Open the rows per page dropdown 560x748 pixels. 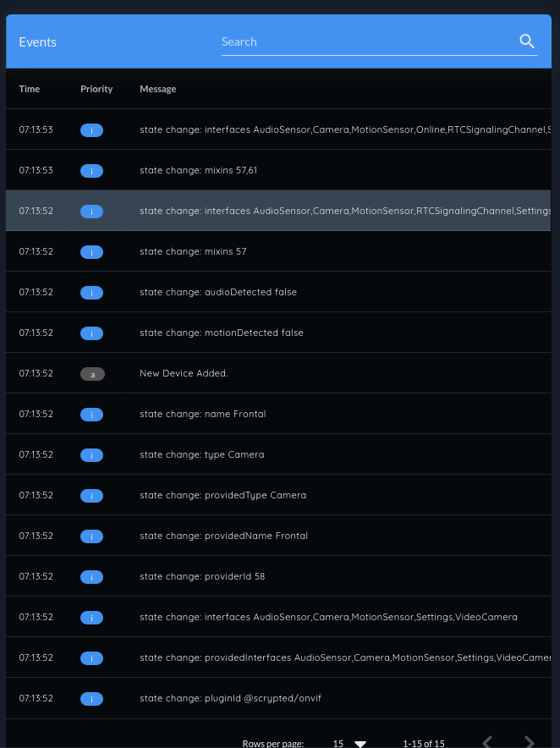tap(360, 743)
